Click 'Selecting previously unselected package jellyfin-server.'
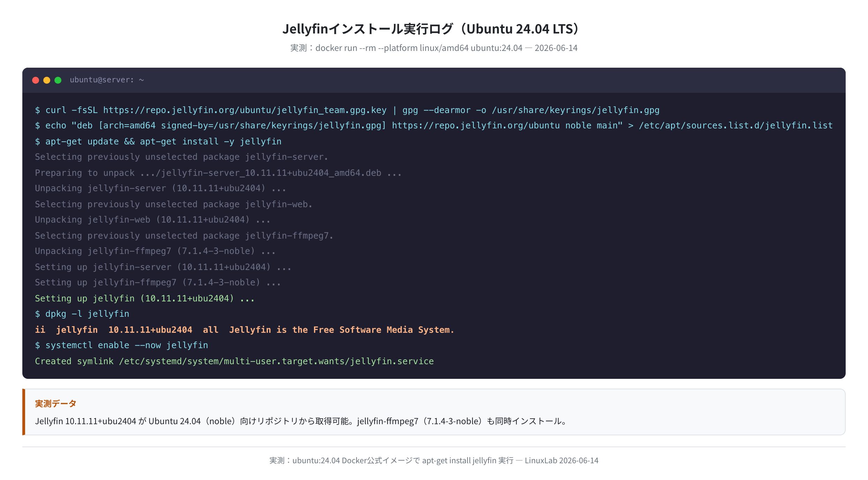 [x=181, y=157]
